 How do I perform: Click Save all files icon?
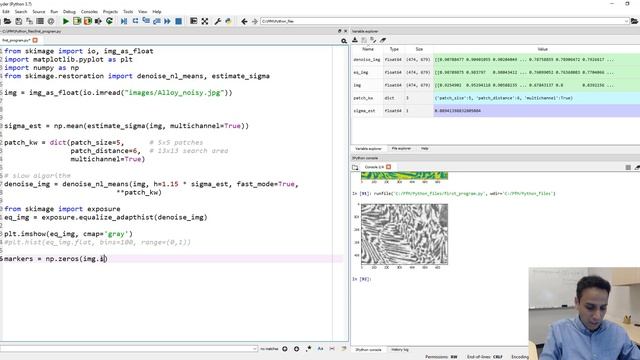pyautogui.click(x=29, y=21)
